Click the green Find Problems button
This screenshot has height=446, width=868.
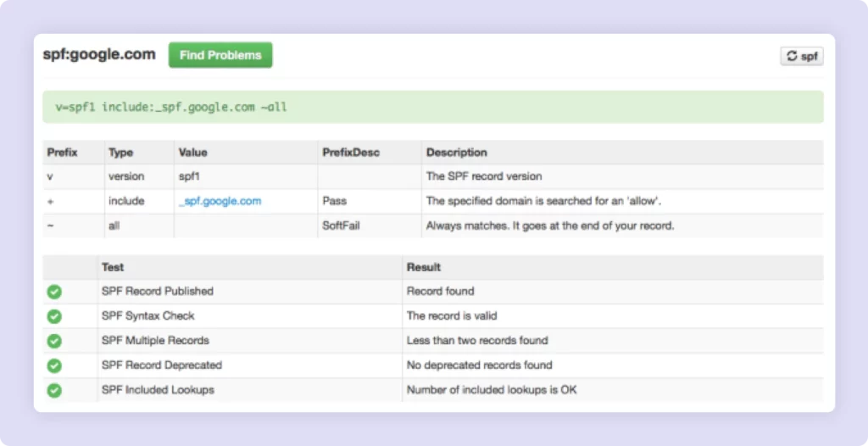(220, 55)
